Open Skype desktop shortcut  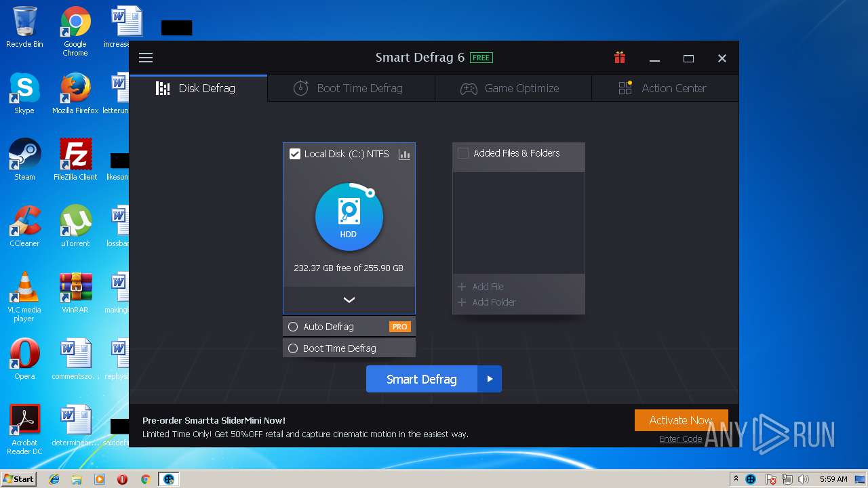pyautogui.click(x=24, y=94)
